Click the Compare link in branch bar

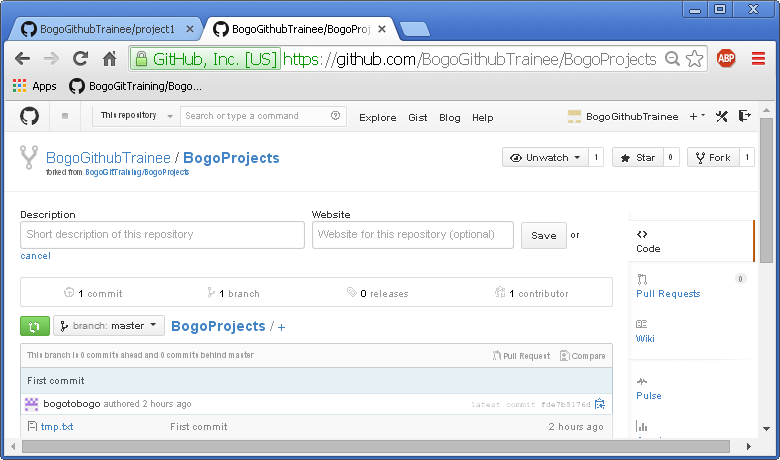(582, 356)
